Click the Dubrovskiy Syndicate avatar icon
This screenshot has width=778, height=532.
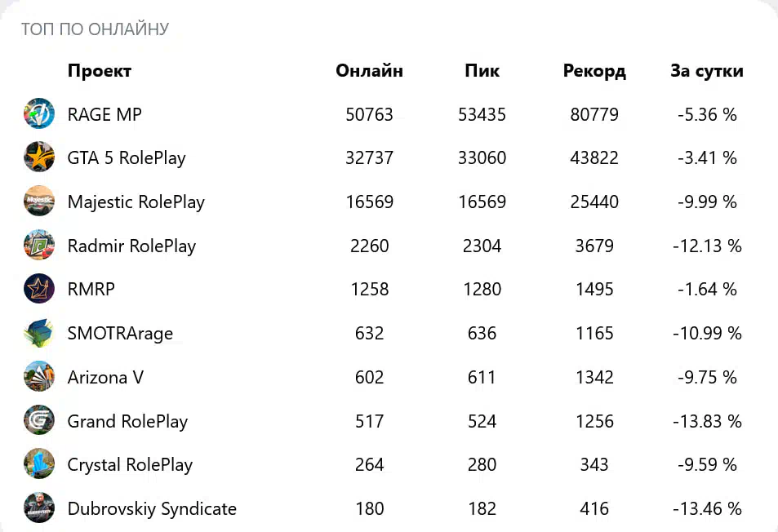pos(39,508)
